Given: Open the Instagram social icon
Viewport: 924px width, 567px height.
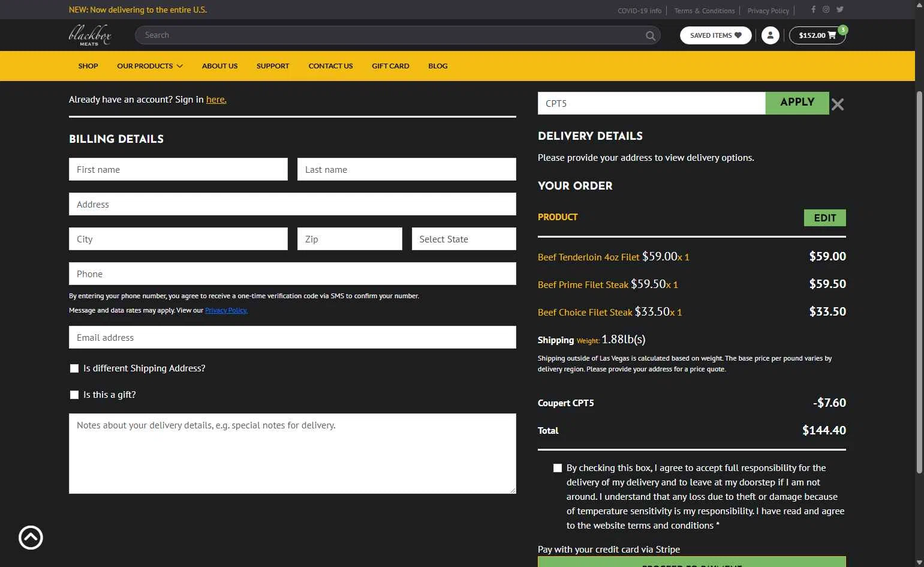Looking at the screenshot, I should 826,9.
